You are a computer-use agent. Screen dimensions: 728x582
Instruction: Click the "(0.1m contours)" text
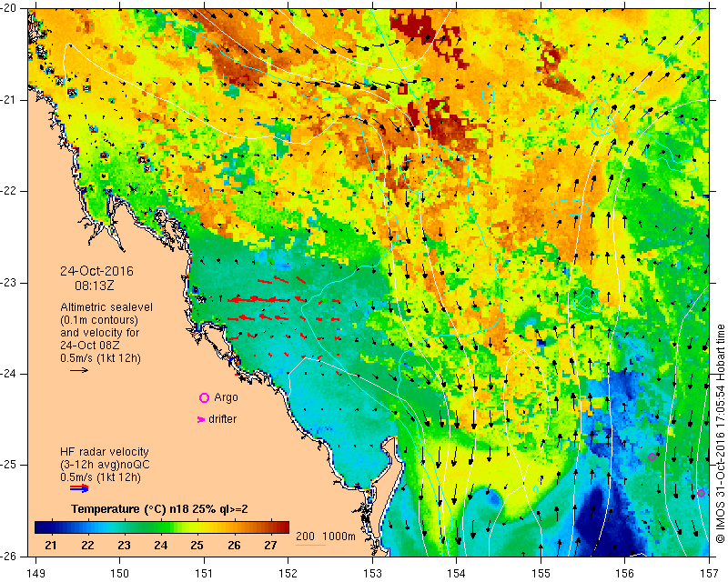(x=99, y=320)
